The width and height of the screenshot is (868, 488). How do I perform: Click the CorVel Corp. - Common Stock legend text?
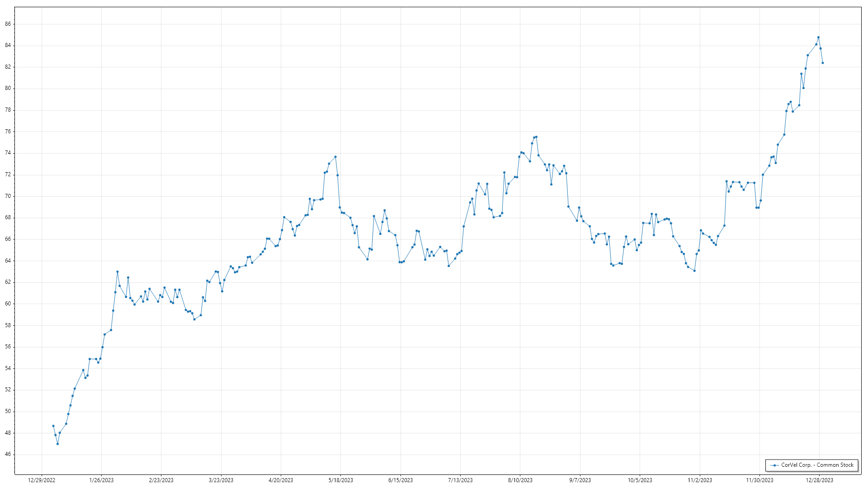[x=817, y=465]
